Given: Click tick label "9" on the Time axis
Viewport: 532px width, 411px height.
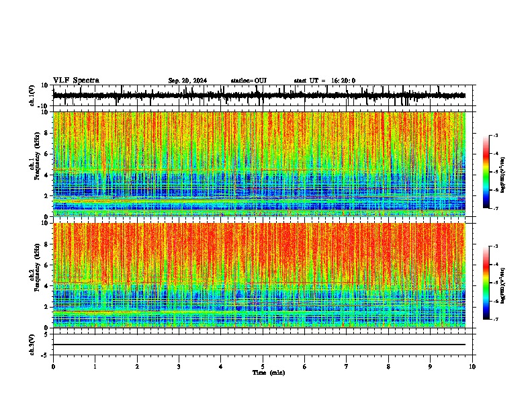Looking at the screenshot, I should [x=430, y=367].
